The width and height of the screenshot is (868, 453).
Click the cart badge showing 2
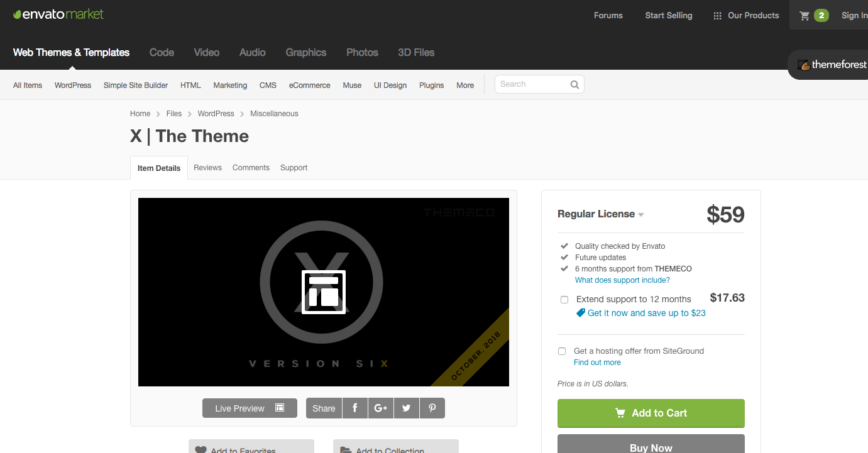[x=821, y=16]
